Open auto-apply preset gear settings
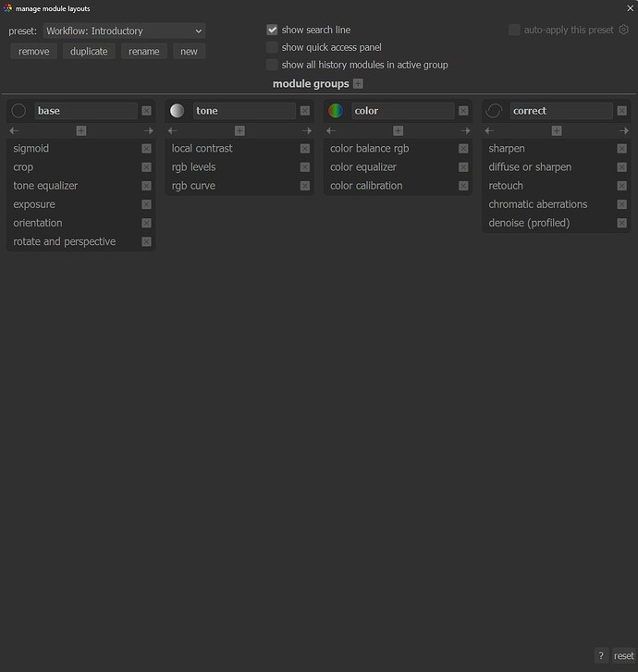 pyautogui.click(x=624, y=30)
